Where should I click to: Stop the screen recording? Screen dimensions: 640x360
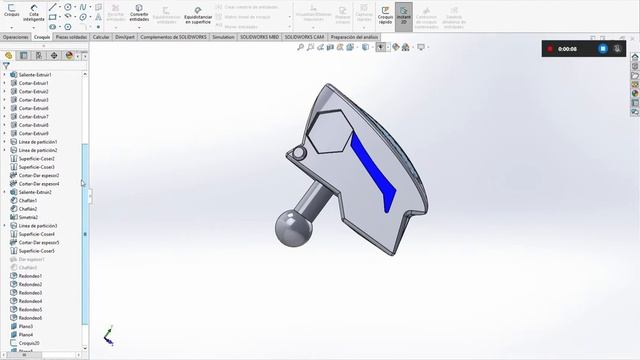(x=603, y=49)
